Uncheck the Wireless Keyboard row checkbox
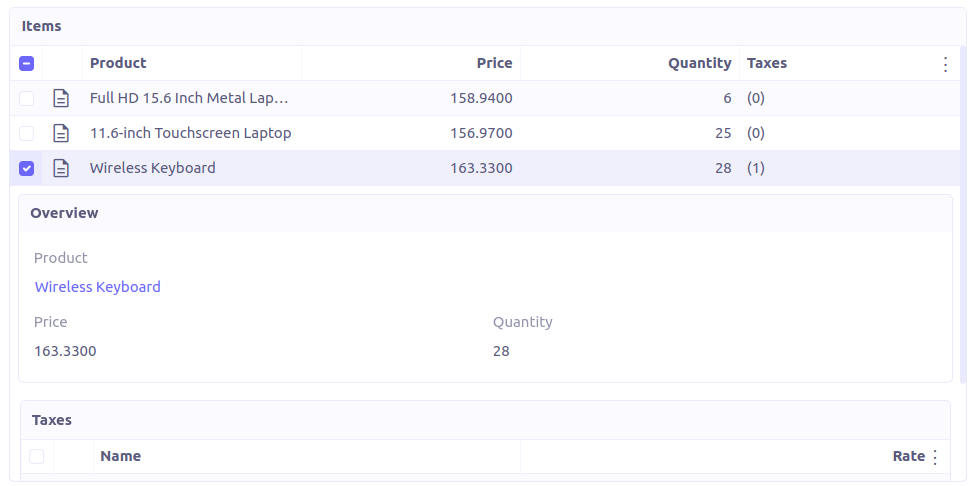The width and height of the screenshot is (972, 486). coord(27,168)
